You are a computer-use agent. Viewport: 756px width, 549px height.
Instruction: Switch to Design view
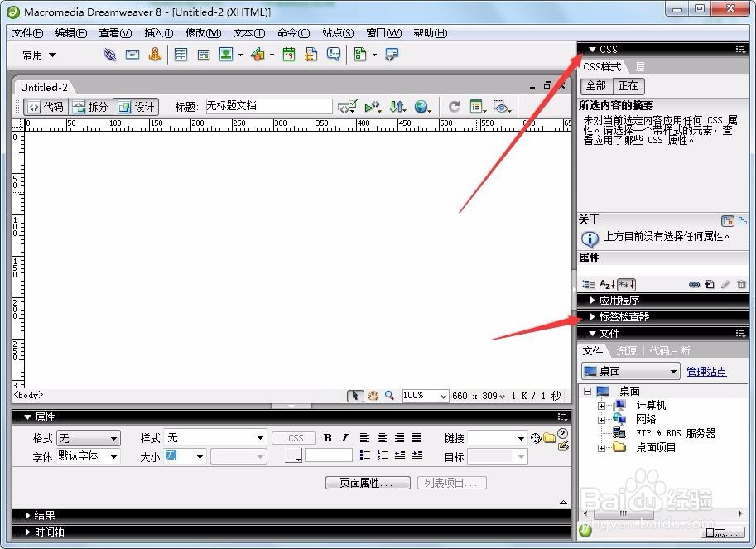(x=137, y=107)
